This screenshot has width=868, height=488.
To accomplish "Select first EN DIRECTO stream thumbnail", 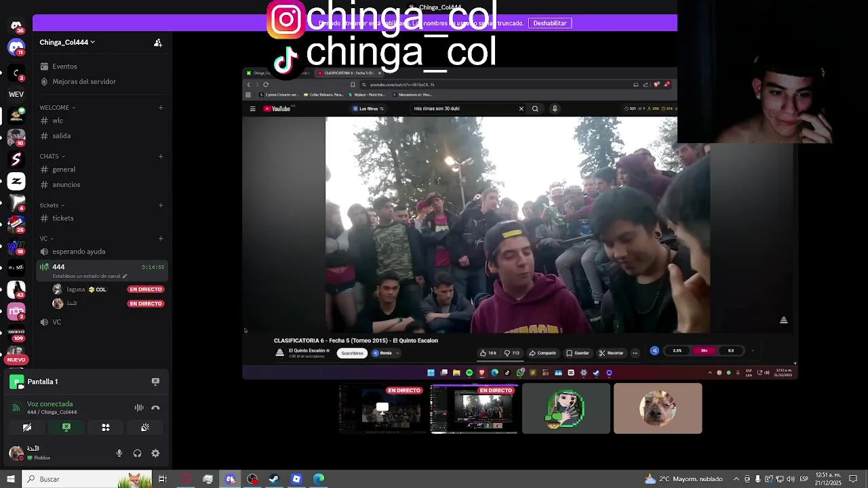I will [x=382, y=408].
